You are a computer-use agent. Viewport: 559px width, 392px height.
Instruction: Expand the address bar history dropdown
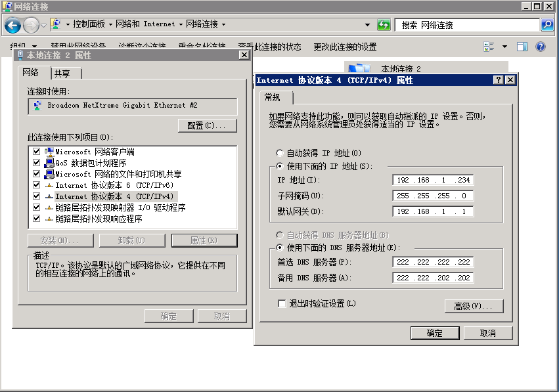click(x=367, y=25)
